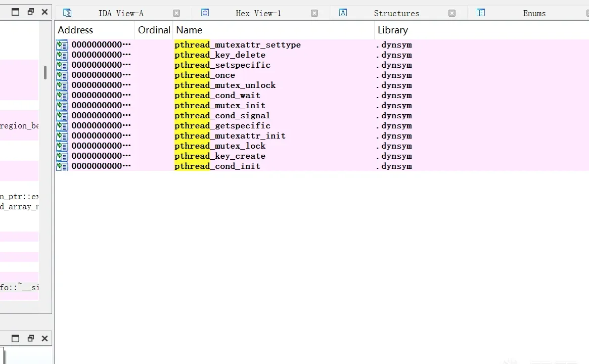Select the pthread_setspecific import
The height and width of the screenshot is (364, 589).
coord(322,65)
